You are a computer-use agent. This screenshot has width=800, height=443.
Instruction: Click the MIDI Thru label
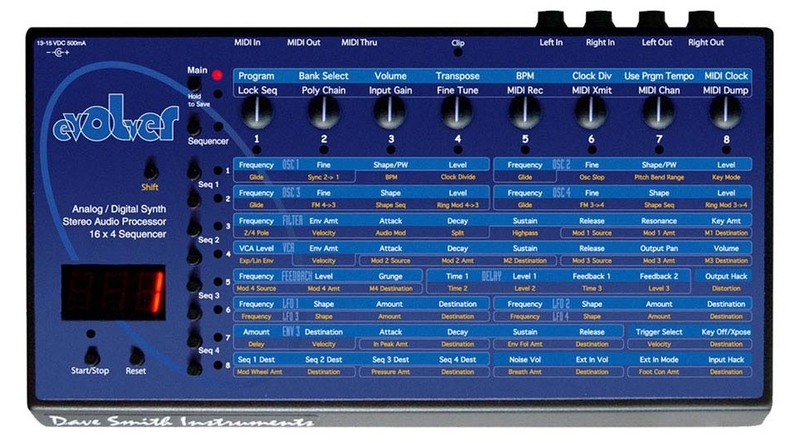(x=359, y=42)
